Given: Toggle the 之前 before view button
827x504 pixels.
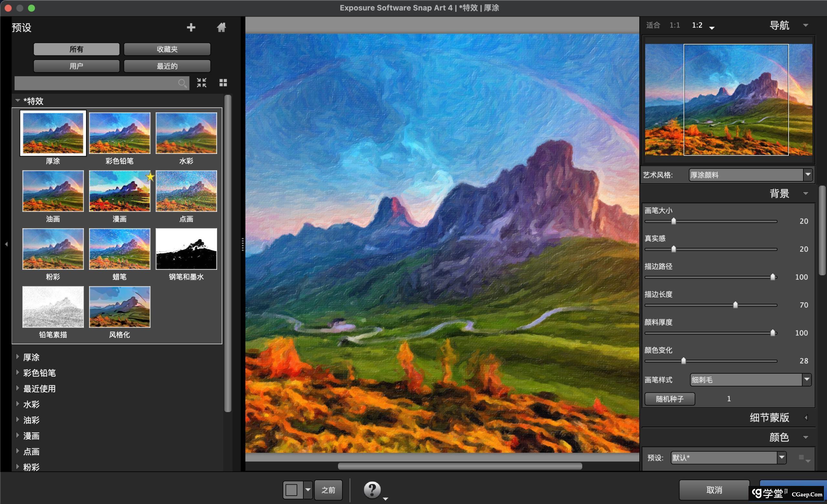Looking at the screenshot, I should click(328, 490).
